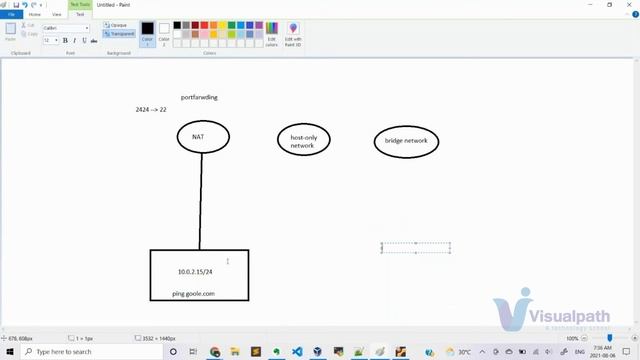Toggle Underline text formatting
This screenshot has height=360, width=640.
pyautogui.click(x=84, y=40)
